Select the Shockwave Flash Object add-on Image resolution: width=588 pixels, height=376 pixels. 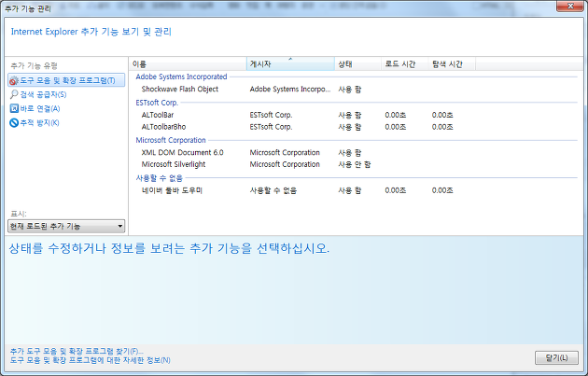click(179, 90)
